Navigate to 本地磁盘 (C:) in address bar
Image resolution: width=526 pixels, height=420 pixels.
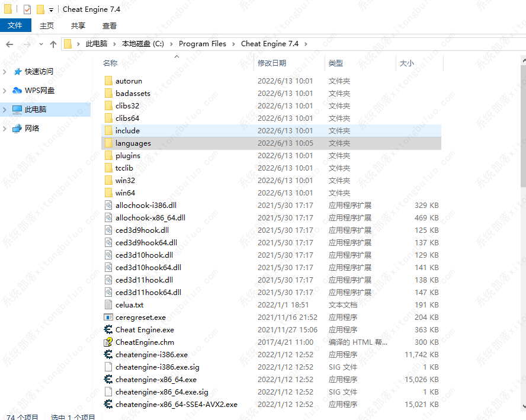(143, 44)
